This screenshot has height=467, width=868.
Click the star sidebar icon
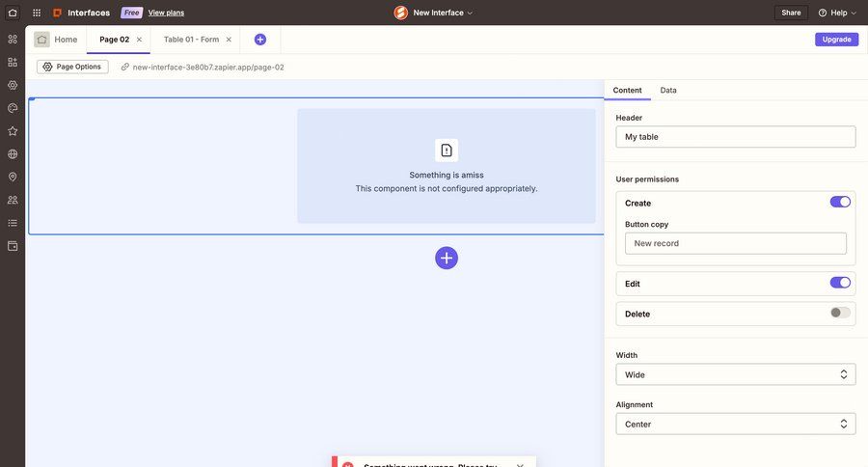pos(13,130)
